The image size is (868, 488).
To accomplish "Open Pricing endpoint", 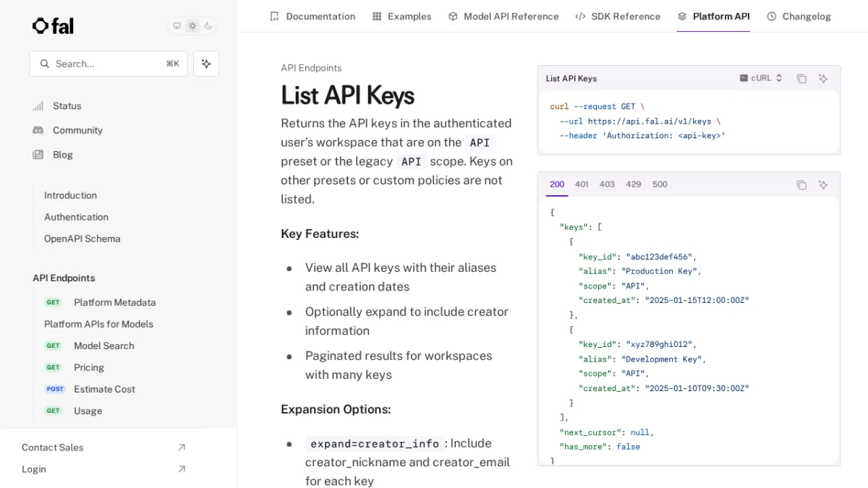I will [89, 367].
